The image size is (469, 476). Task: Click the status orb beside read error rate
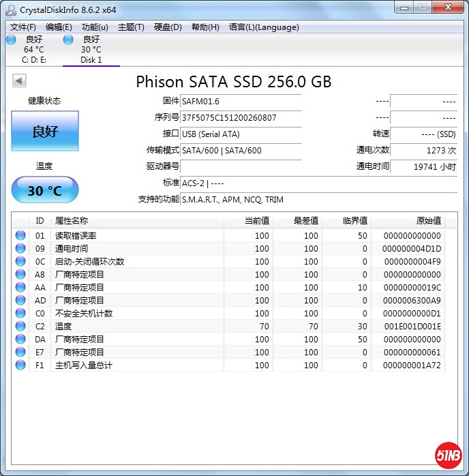[20, 236]
